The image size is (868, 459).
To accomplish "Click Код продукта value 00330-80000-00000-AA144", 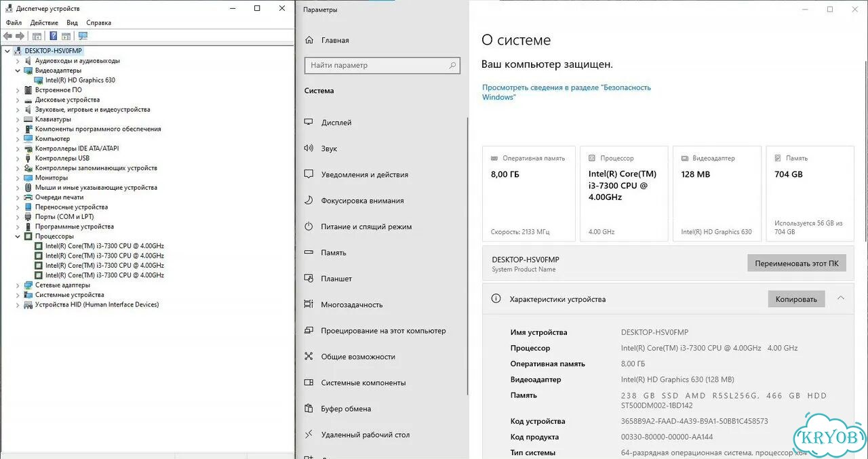I will tap(667, 437).
